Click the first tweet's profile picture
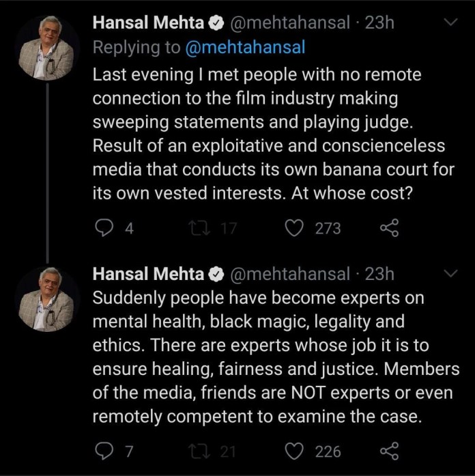The height and width of the screenshot is (476, 475). (46, 48)
